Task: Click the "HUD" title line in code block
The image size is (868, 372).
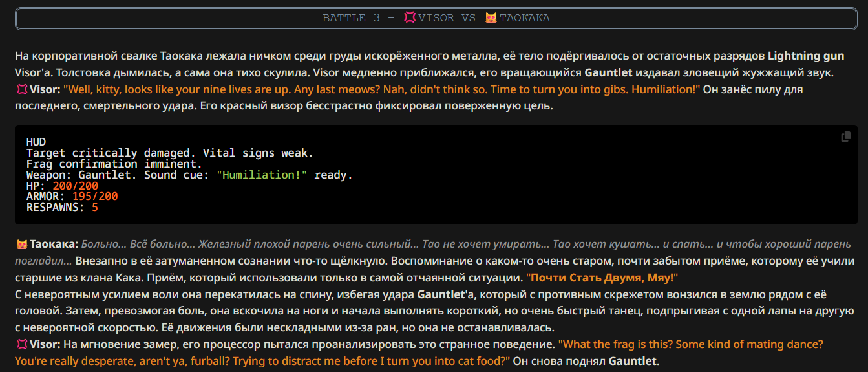Action: coord(36,142)
